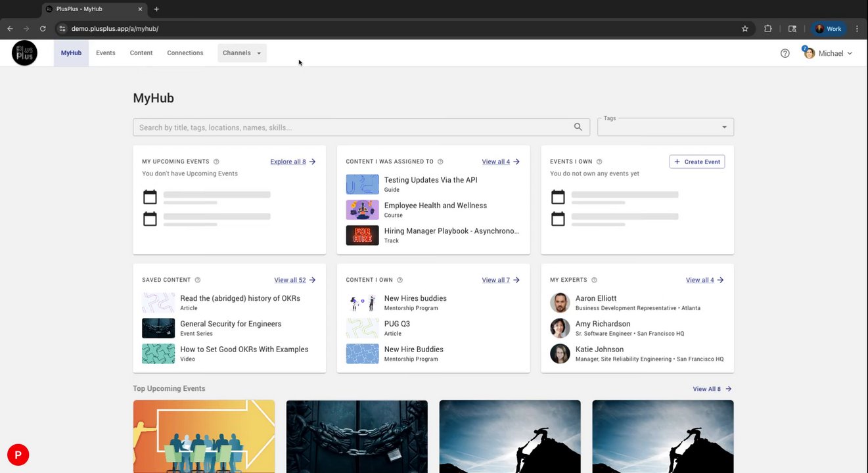The width and height of the screenshot is (868, 473).
Task: Open the Chrome three-dot menu
Action: [x=857, y=29]
